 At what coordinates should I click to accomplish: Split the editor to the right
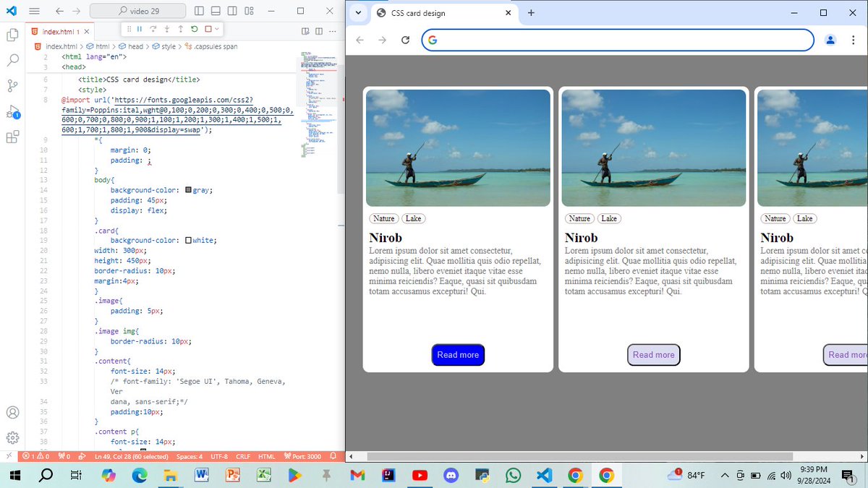[x=318, y=31]
